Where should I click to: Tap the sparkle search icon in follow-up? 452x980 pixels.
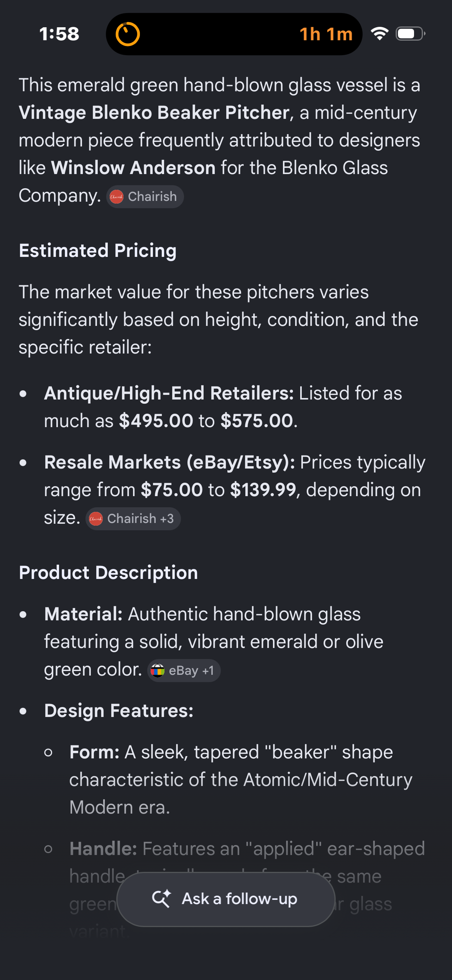161,899
